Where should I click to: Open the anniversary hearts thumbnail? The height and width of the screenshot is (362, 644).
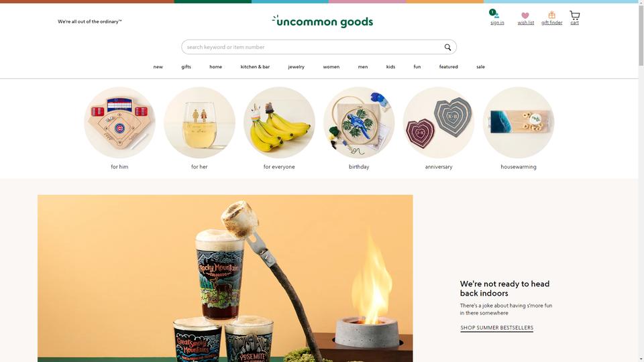(439, 122)
